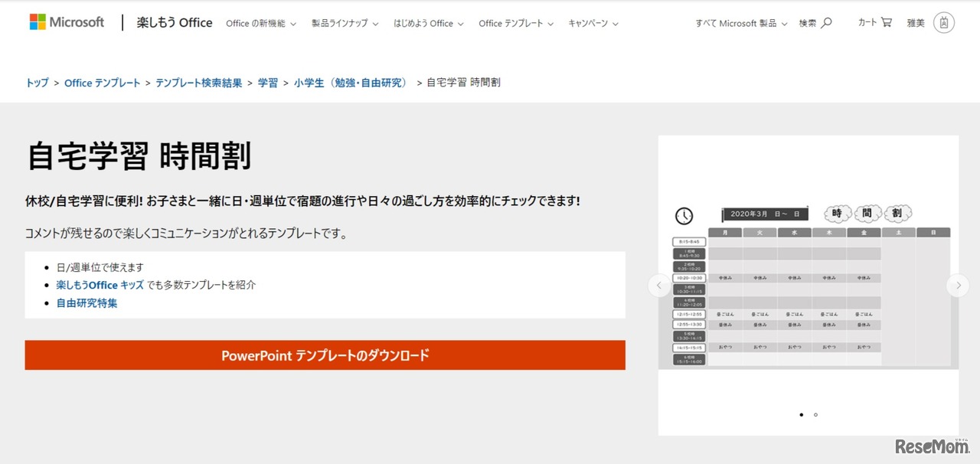Screen dimensions: 980x464
Task: Open the shopping cart icon
Action: 887,22
